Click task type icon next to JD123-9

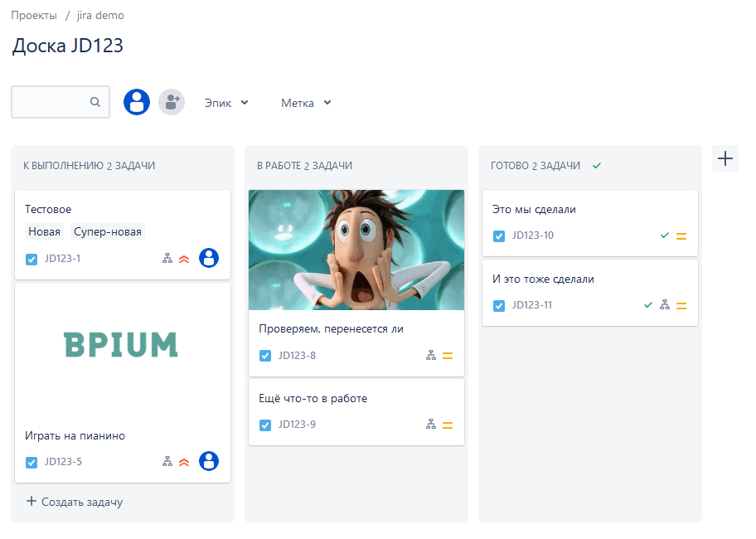coord(265,425)
